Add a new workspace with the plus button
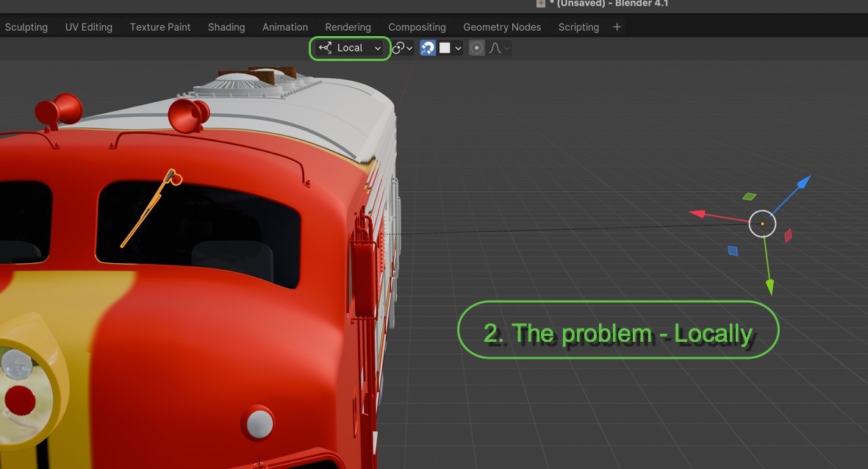 (617, 27)
